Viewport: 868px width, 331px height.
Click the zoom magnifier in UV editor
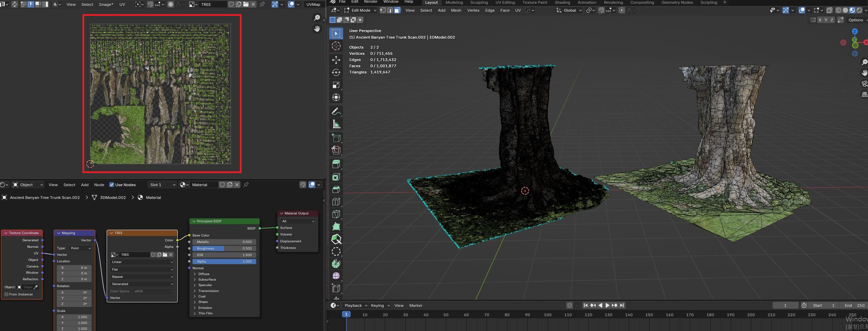317,18
